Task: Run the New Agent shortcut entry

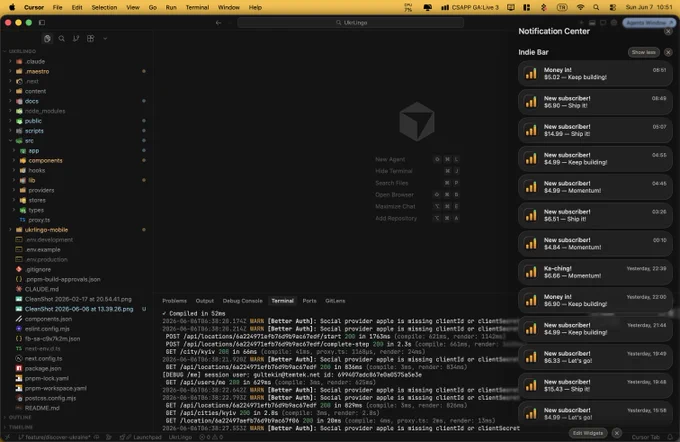Action: click(x=417, y=159)
